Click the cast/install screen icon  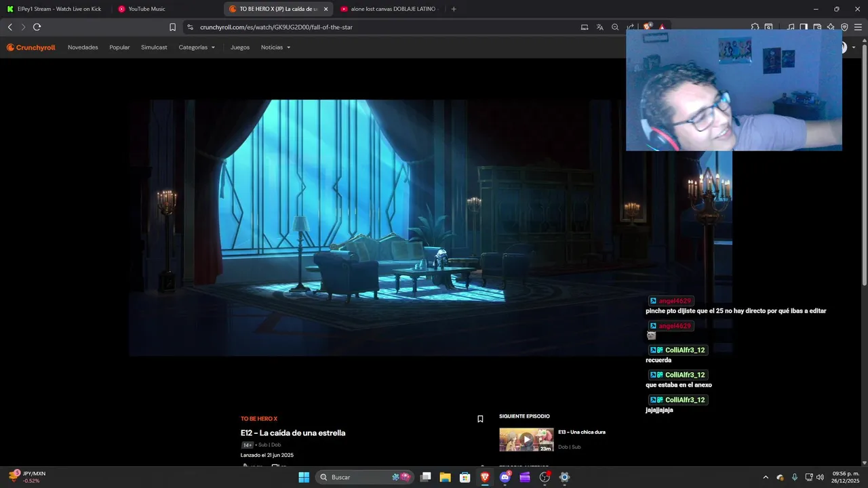(585, 27)
